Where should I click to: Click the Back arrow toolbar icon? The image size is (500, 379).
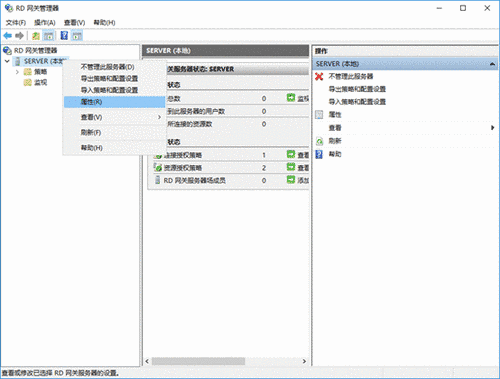pyautogui.click(x=7, y=35)
